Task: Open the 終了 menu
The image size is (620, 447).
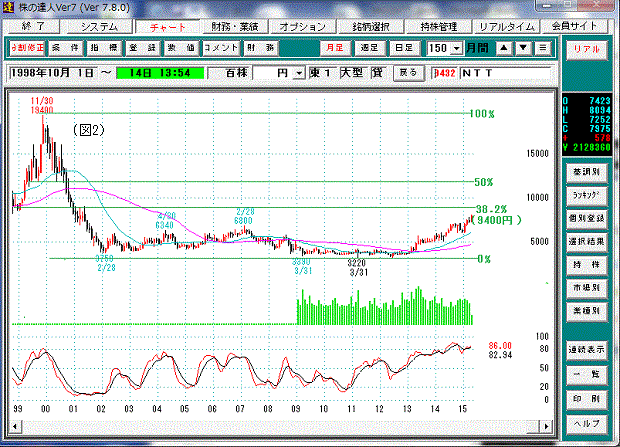Action: (33, 27)
